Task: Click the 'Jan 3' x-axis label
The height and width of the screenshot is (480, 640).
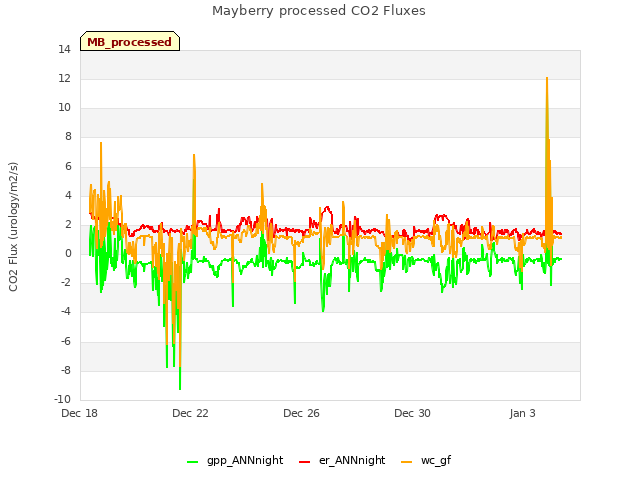Action: coord(522,413)
